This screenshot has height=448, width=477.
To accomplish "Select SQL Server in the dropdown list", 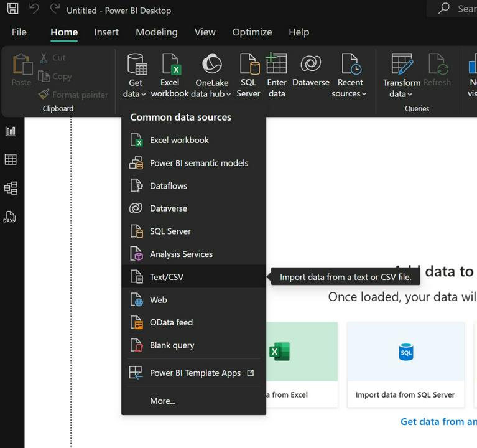I will (x=194, y=231).
